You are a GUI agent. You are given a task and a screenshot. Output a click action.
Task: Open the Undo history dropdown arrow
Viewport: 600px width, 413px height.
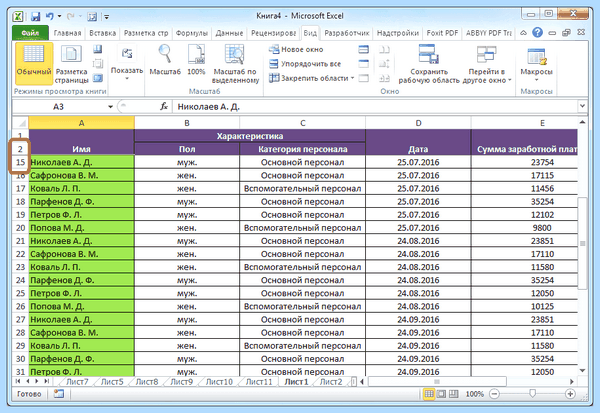[59, 16]
